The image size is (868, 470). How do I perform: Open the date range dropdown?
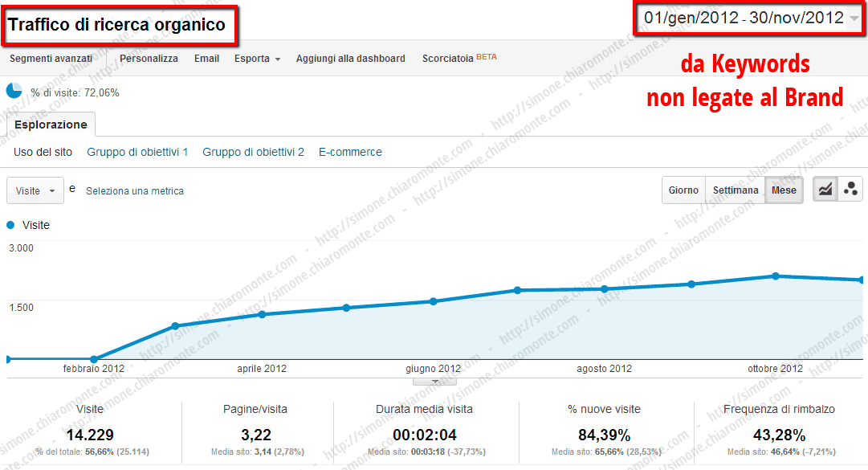click(x=750, y=18)
